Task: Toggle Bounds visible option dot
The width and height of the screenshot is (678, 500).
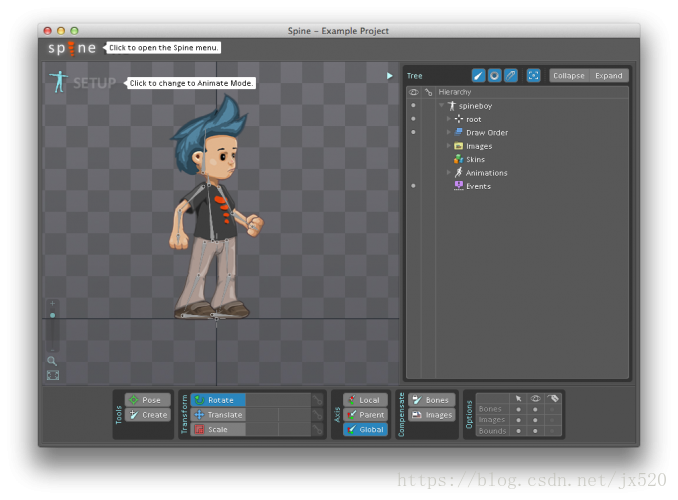Action: coord(535,431)
